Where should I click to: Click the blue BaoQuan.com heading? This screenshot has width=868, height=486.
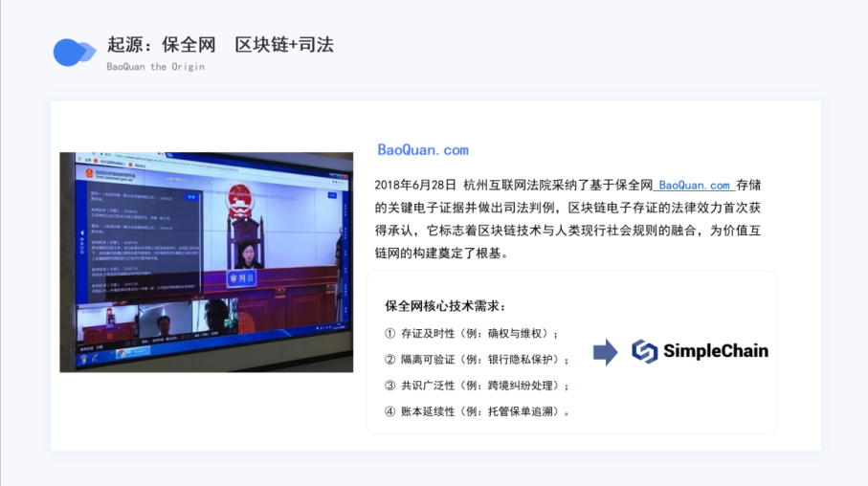click(423, 150)
